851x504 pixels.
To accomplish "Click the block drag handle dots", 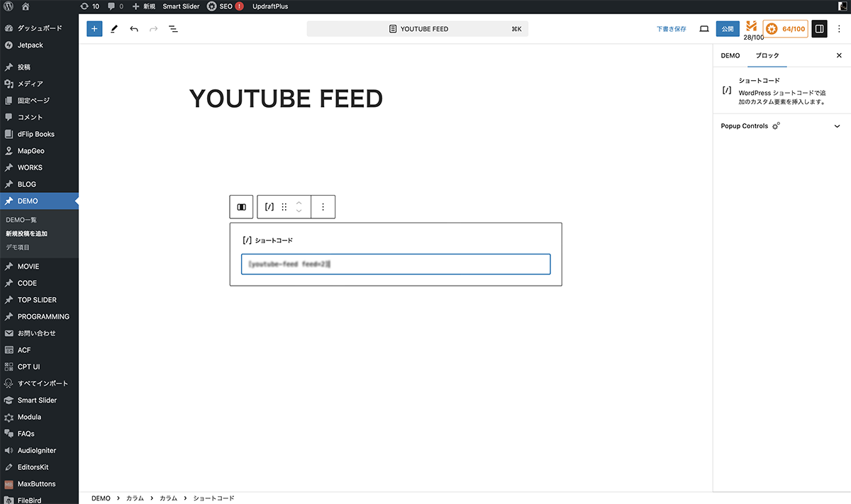I will [x=284, y=207].
